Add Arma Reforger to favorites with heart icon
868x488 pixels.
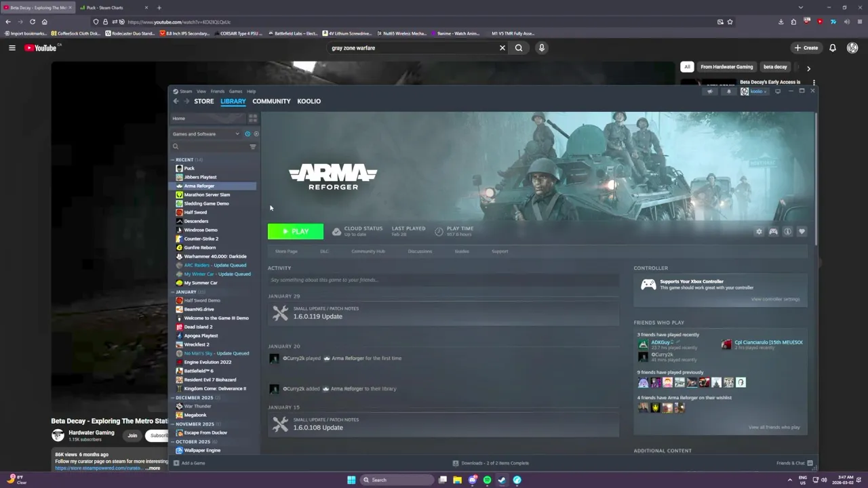[802, 231]
